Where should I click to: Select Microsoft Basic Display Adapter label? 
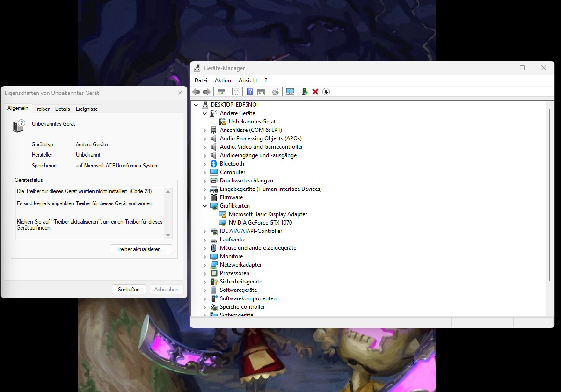pyautogui.click(x=268, y=214)
